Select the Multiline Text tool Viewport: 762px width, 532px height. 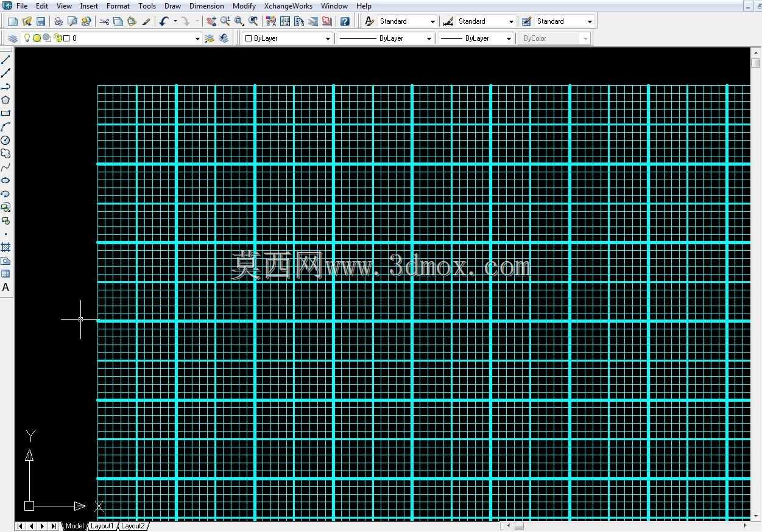tap(5, 287)
